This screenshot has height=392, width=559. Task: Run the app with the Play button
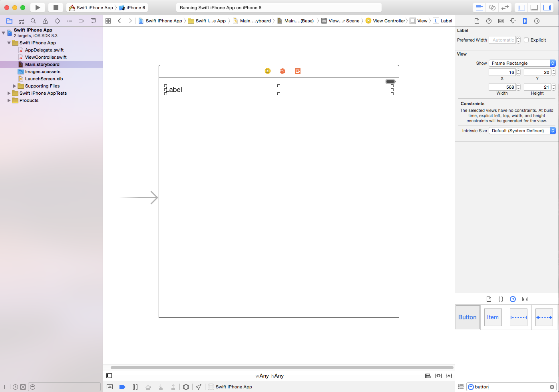coord(38,8)
